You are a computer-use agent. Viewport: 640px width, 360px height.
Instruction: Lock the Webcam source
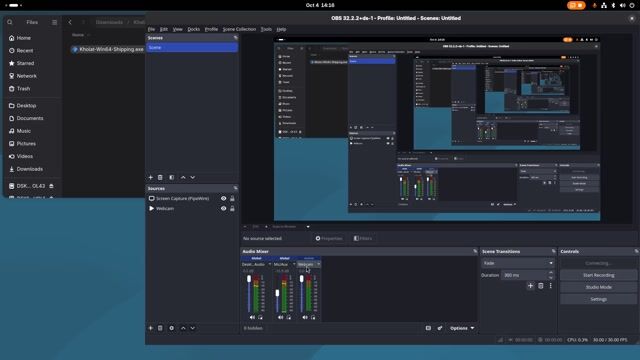(x=232, y=209)
